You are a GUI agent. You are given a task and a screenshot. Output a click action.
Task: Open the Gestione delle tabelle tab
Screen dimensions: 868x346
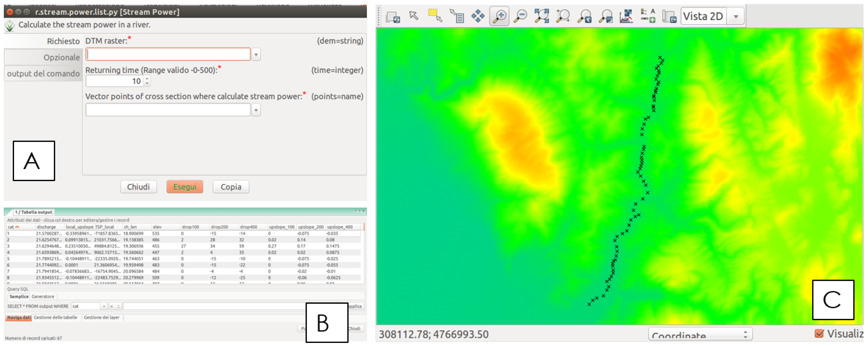(x=56, y=317)
